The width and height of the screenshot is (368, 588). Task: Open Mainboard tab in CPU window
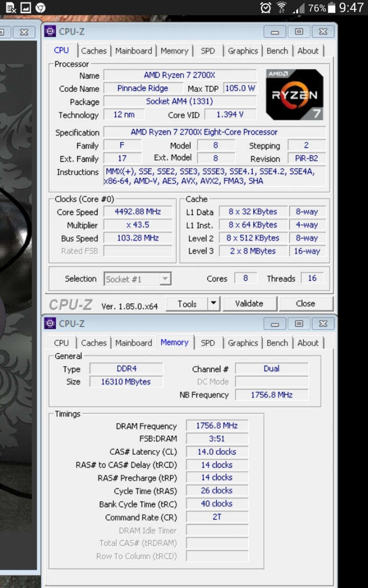coord(134,51)
